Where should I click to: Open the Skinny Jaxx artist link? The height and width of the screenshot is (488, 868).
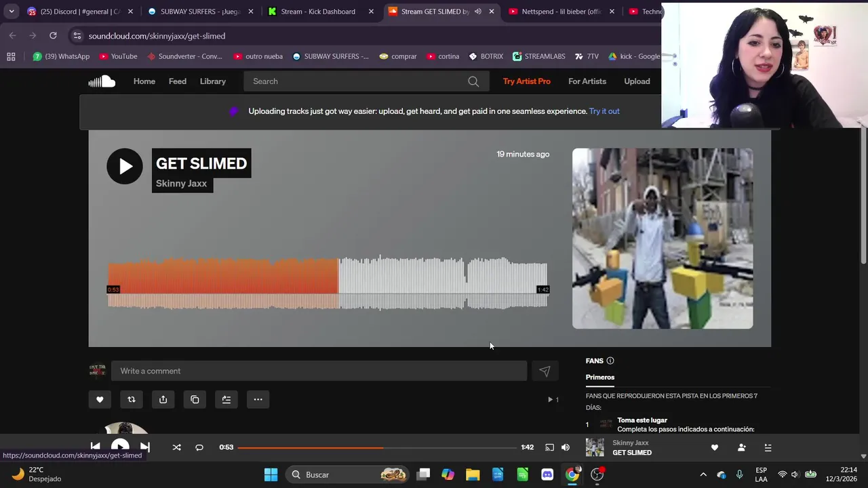coord(182,184)
